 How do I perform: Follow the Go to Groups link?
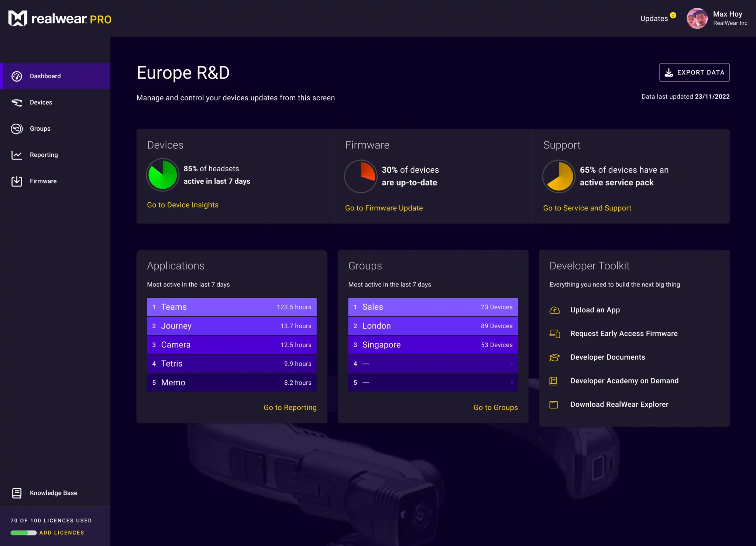496,408
